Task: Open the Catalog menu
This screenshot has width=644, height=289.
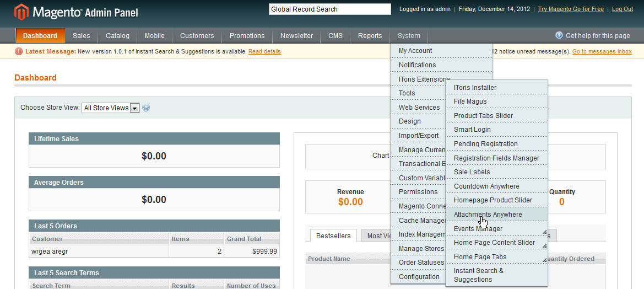Action: click(x=117, y=36)
